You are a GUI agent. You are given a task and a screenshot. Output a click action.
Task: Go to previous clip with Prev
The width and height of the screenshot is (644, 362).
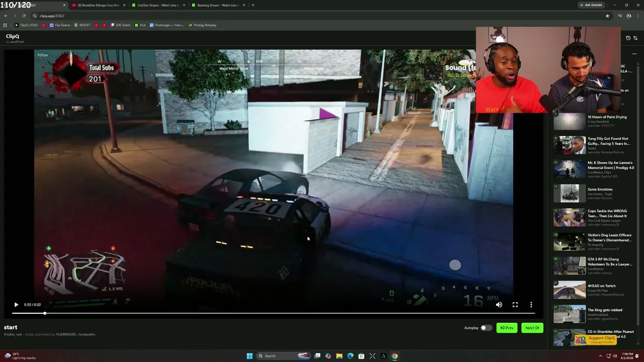point(507,328)
